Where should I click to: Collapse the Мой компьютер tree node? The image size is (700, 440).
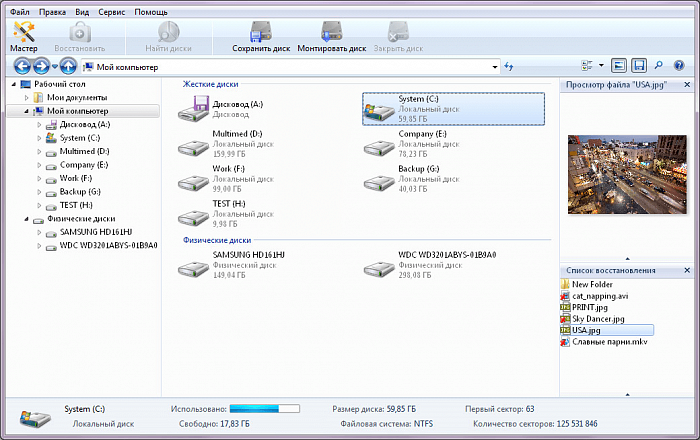coord(26,111)
